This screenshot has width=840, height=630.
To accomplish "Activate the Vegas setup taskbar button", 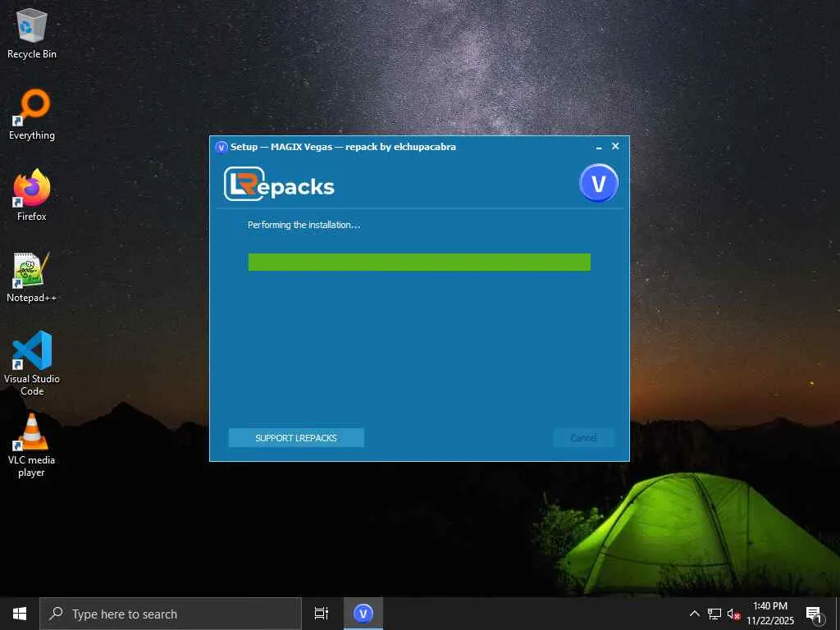I will tap(363, 614).
